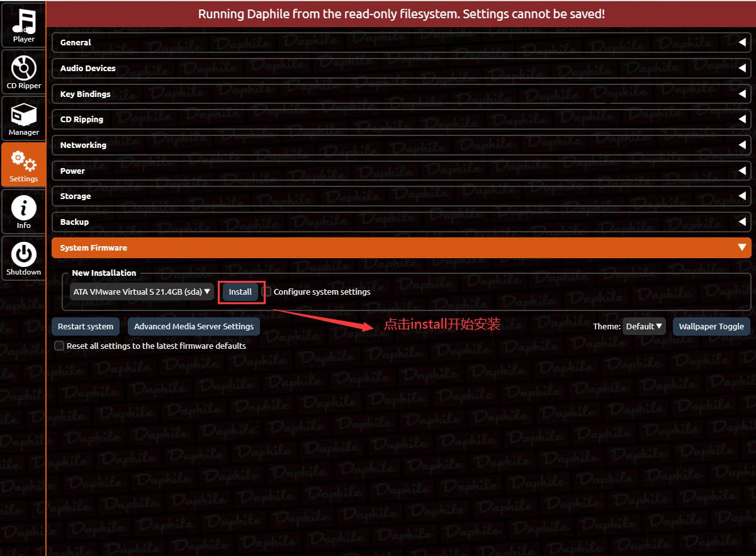This screenshot has width=756, height=556.
Task: Collapse the System Firmware section
Action: pyautogui.click(x=401, y=247)
